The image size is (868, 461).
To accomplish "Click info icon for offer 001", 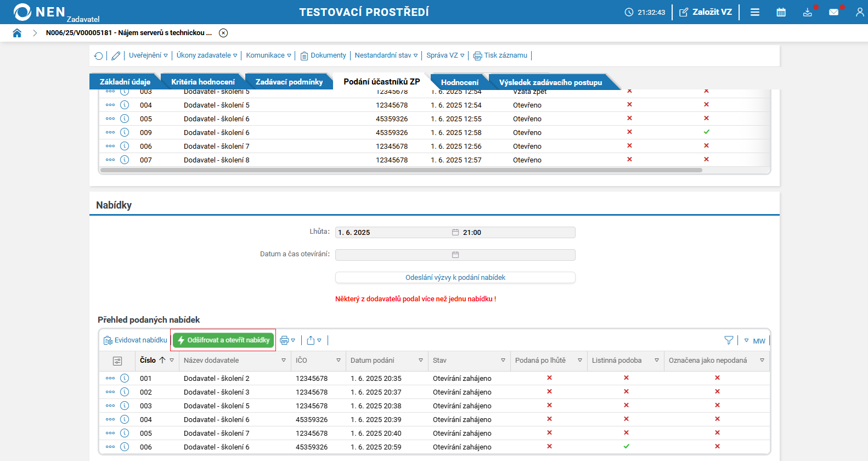I will tap(125, 378).
